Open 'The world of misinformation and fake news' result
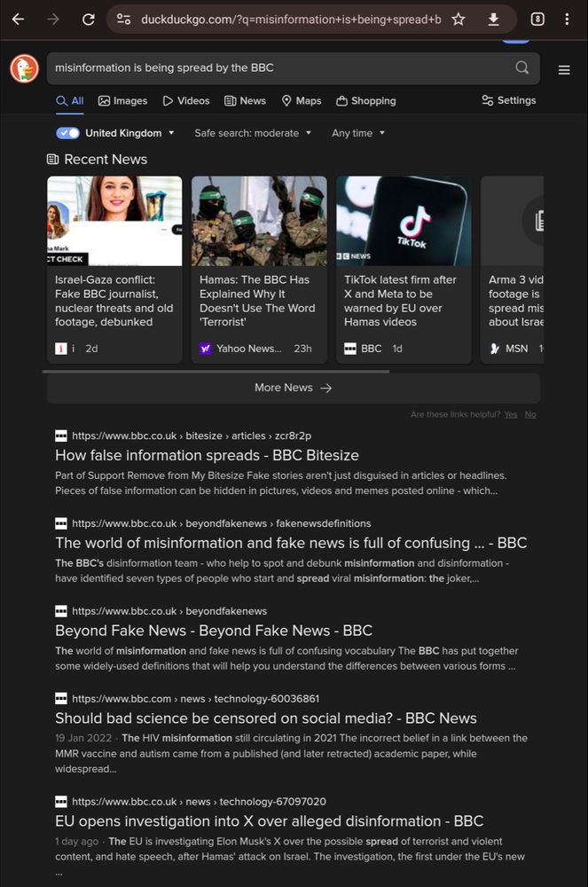 point(291,543)
